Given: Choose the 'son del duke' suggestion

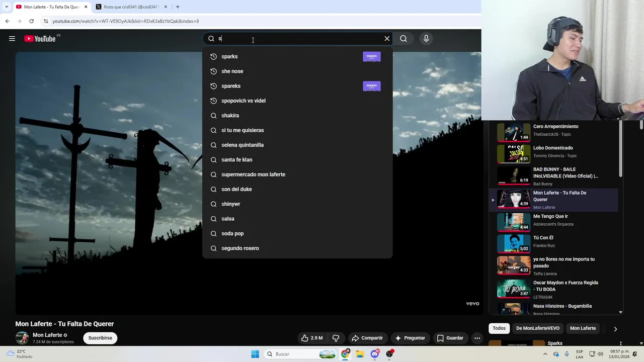Looking at the screenshot, I should coord(297,189).
